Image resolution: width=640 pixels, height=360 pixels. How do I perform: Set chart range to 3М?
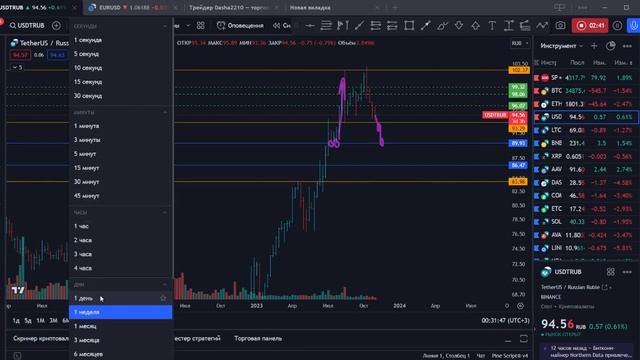click(53, 321)
